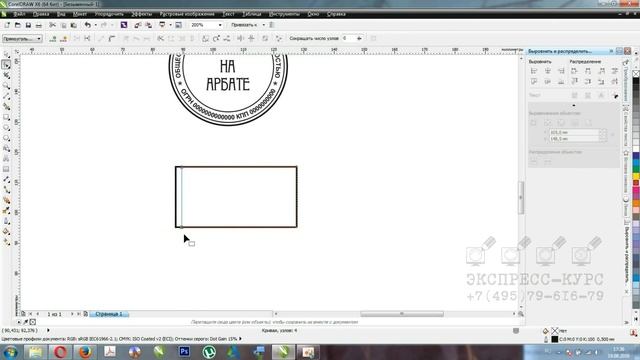Click the Export icon in toolbar

(x=149, y=25)
